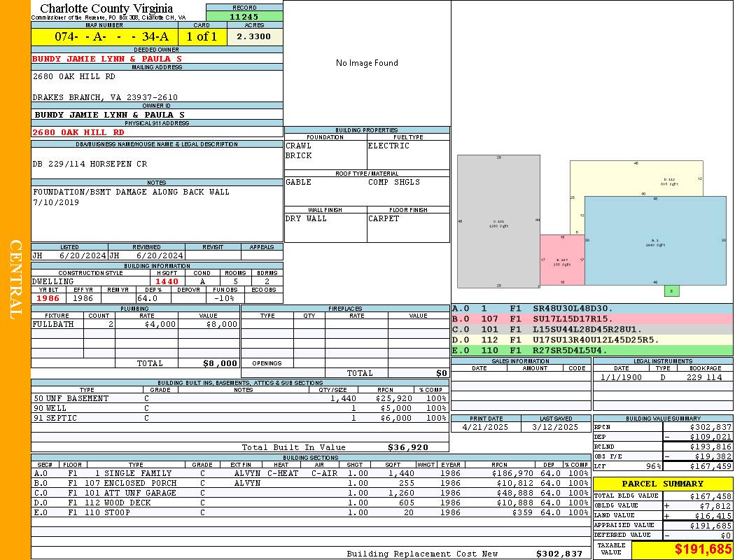Click section C.0 ATT UNF GARAGE row
This screenshot has width=735, height=560.
pyautogui.click(x=311, y=493)
